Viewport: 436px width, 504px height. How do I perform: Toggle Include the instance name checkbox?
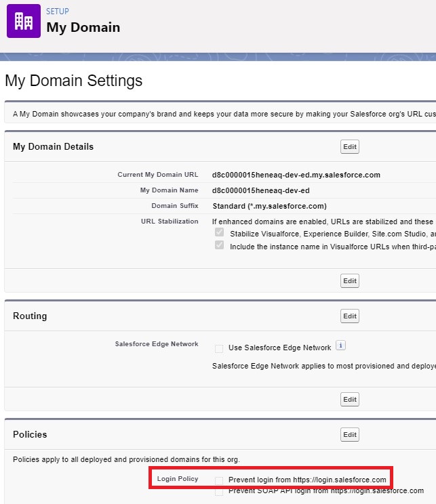point(219,245)
